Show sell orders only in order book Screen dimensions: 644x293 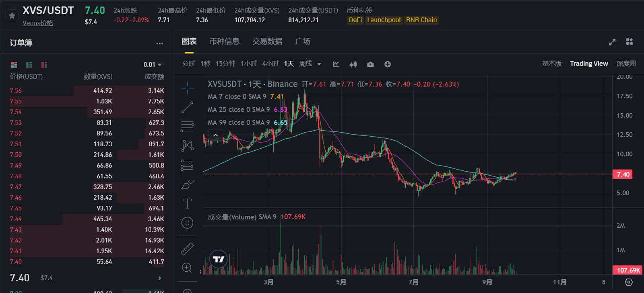[x=44, y=65]
